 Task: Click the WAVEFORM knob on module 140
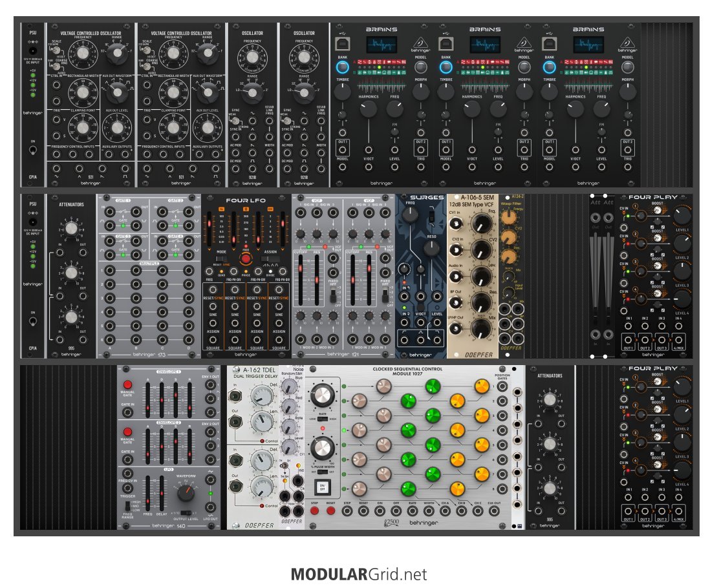tap(186, 493)
